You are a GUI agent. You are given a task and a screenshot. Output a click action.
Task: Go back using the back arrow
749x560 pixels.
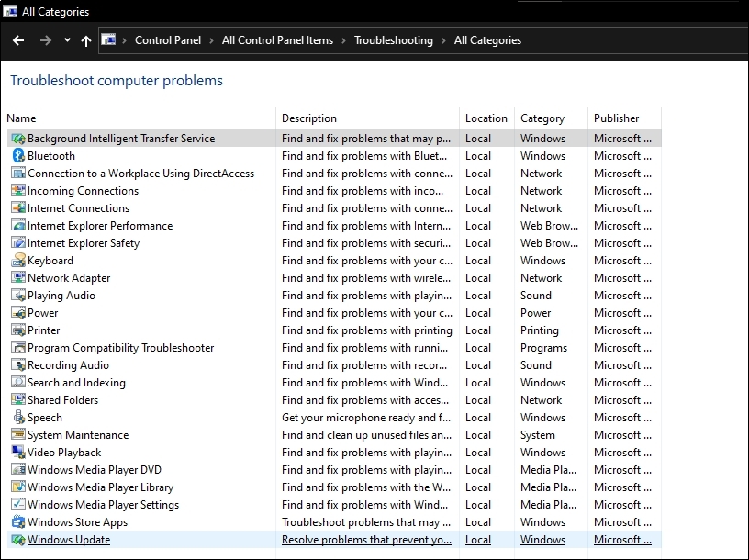point(18,40)
